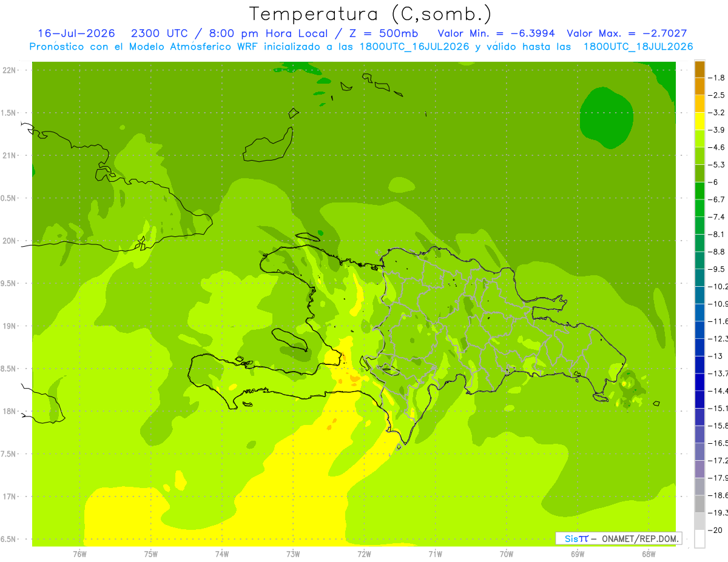Click the "Valor Min. = -6.3994" text
The width and height of the screenshot is (728, 562).
[x=496, y=33]
